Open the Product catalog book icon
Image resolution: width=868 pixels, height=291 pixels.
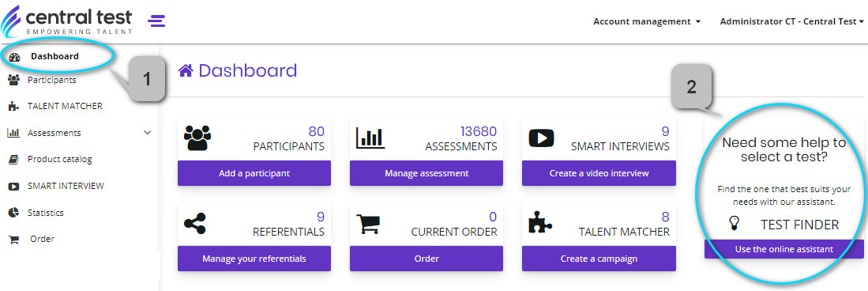click(x=14, y=160)
